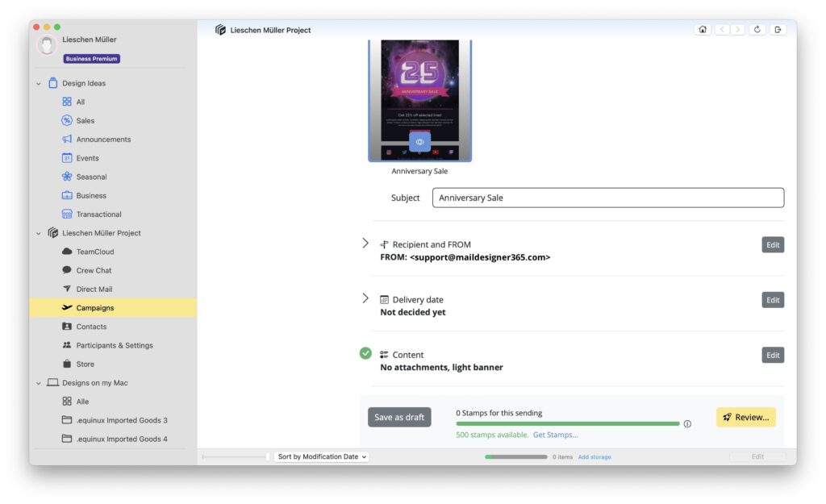Click the Design Ideas clipboard icon
This screenshot has height=504, width=826.
click(x=52, y=83)
